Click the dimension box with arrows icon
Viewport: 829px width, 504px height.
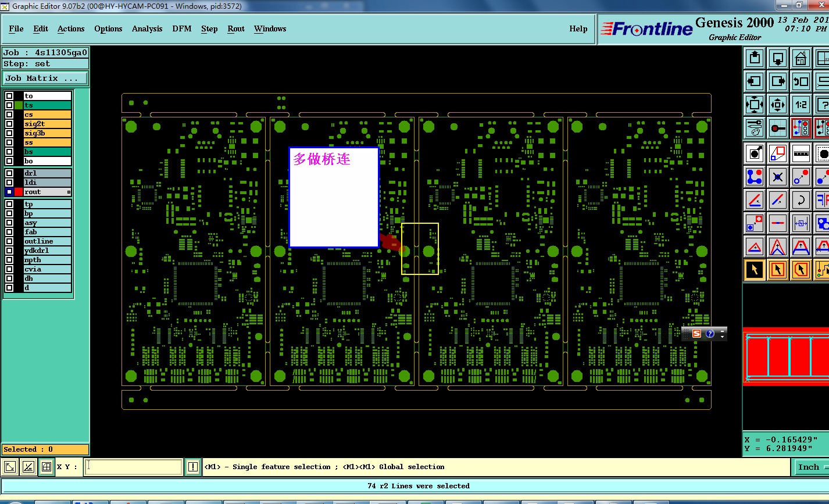pos(801,223)
